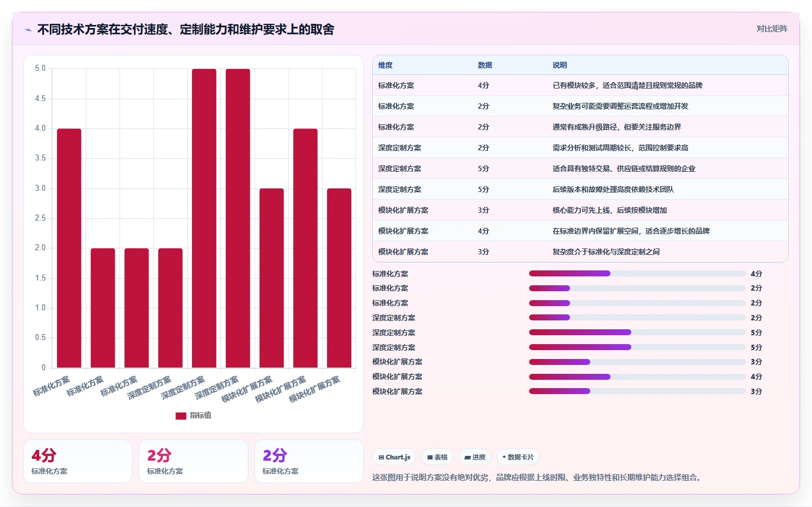Click the 0.5 label on the chart y-axis
This screenshot has width=812, height=507.
click(x=40, y=338)
